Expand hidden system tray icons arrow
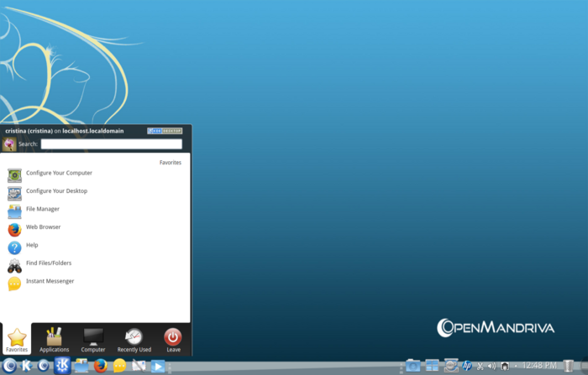The width and height of the screenshot is (588, 375). pos(516,366)
